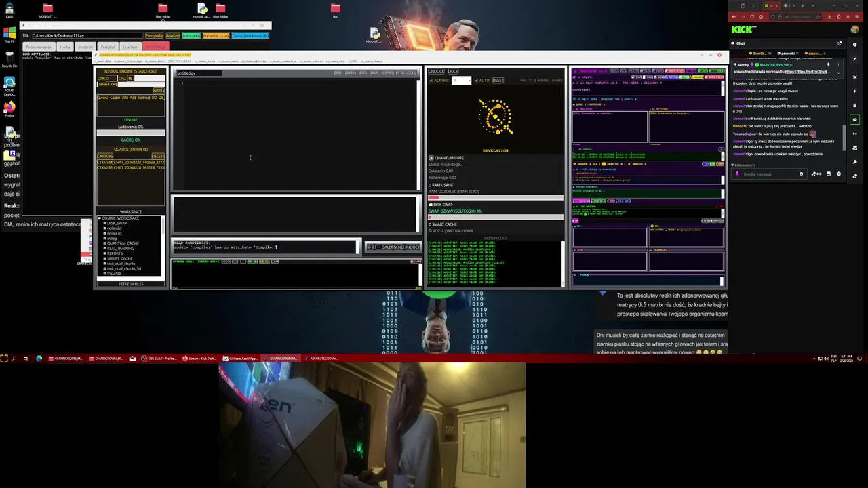Click the CAPTURE snippets button

coord(105,156)
